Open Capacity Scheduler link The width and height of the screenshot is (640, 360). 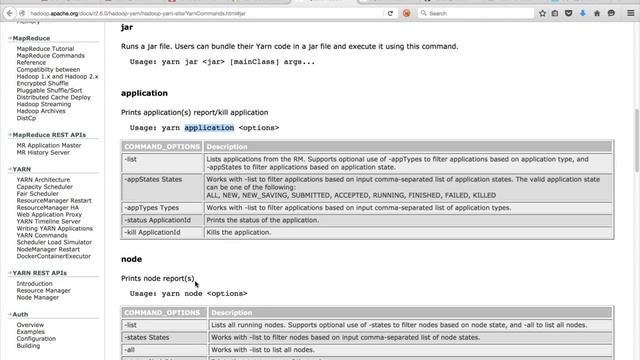click(44, 187)
